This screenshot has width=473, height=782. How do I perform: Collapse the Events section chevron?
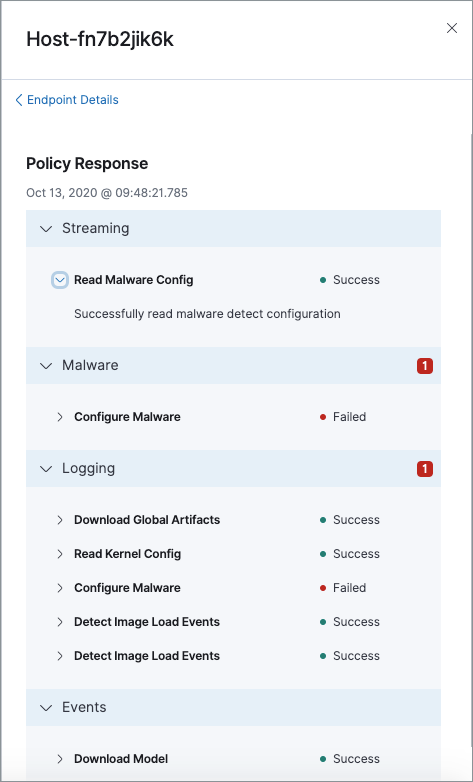click(x=46, y=708)
